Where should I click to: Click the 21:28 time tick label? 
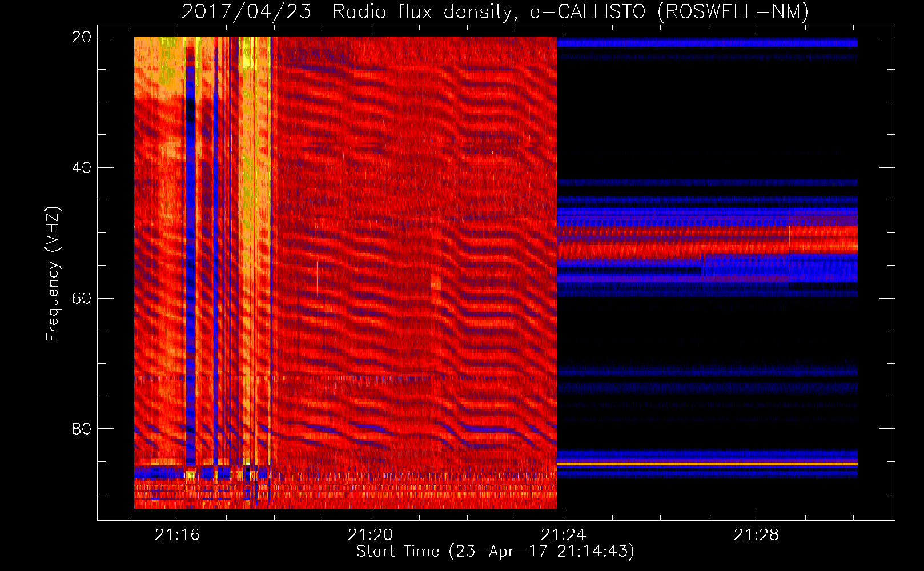coord(757,535)
